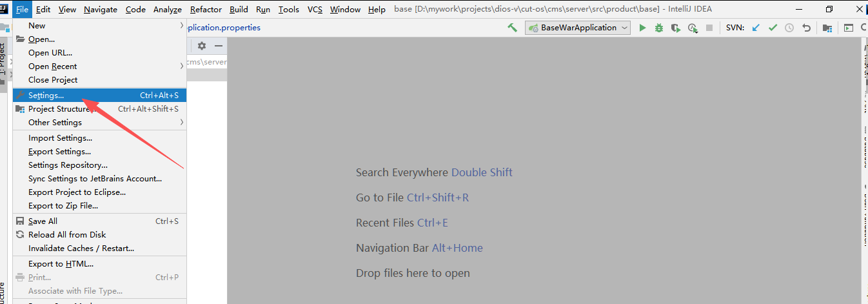
Task: Choose Export Project to Eclipse...
Action: click(x=99, y=192)
